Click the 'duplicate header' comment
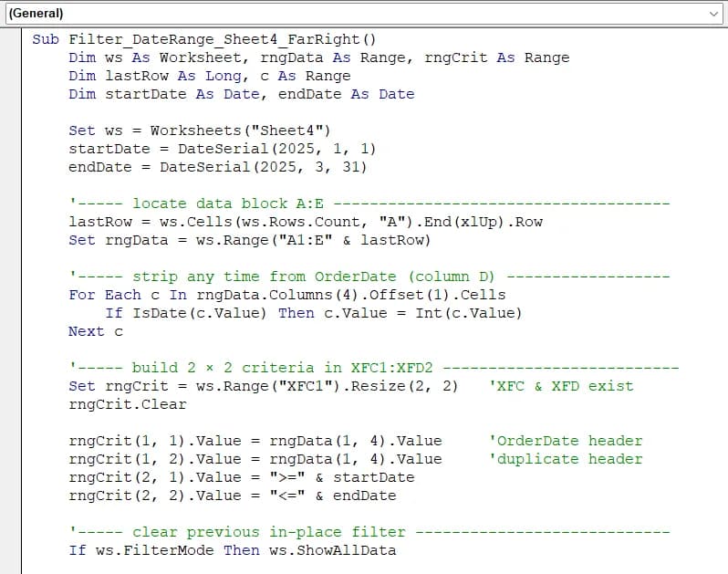This screenshot has height=574, width=728. pyautogui.click(x=566, y=459)
